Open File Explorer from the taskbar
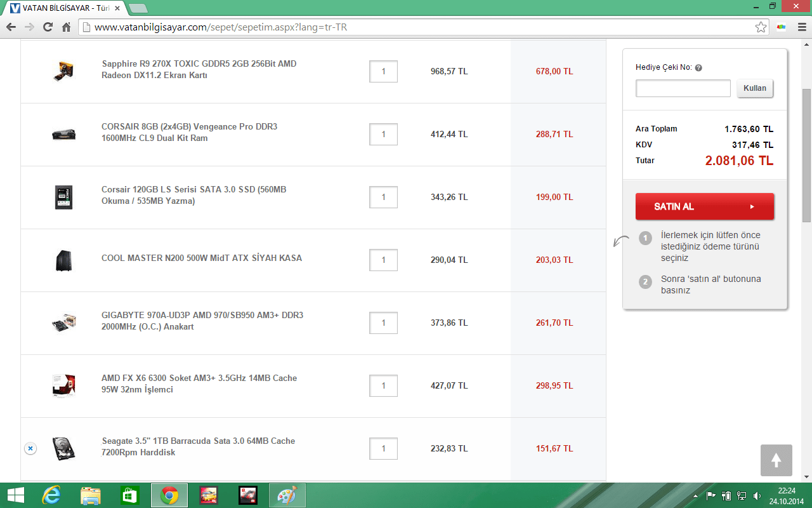812x508 pixels. pos(91,495)
